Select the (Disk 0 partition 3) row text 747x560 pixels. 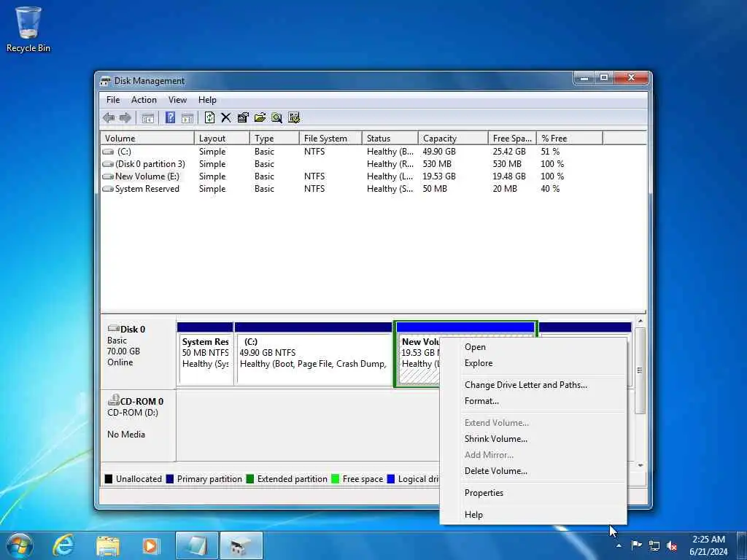point(150,164)
